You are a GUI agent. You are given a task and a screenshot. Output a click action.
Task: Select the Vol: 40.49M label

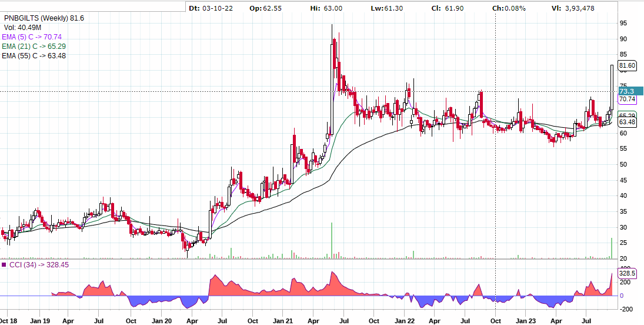(22, 28)
